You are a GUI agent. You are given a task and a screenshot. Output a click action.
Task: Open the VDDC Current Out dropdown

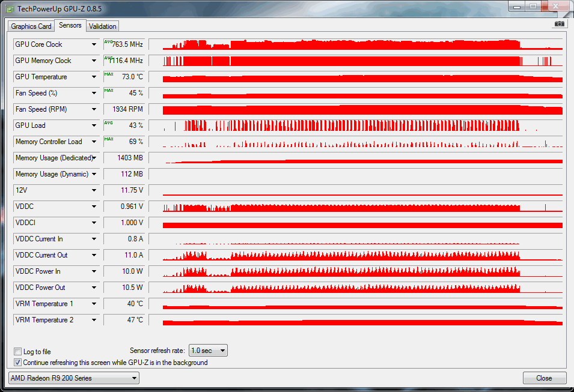(x=94, y=255)
